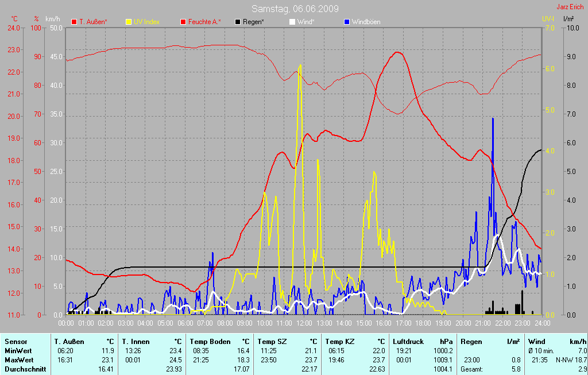Click the Gesamt rain total value 5.8
588x375 pixels.
[x=516, y=369]
